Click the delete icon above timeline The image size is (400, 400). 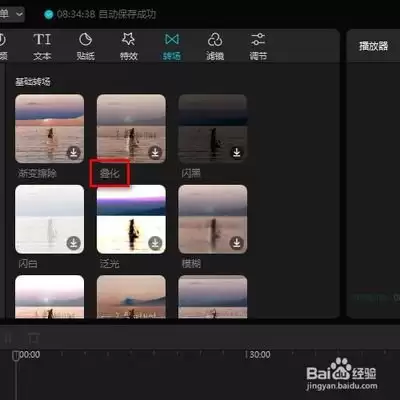tap(33, 338)
